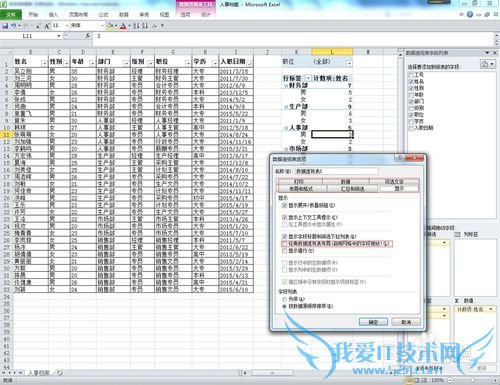Switch to the 数据 ribbon tab

124,15
